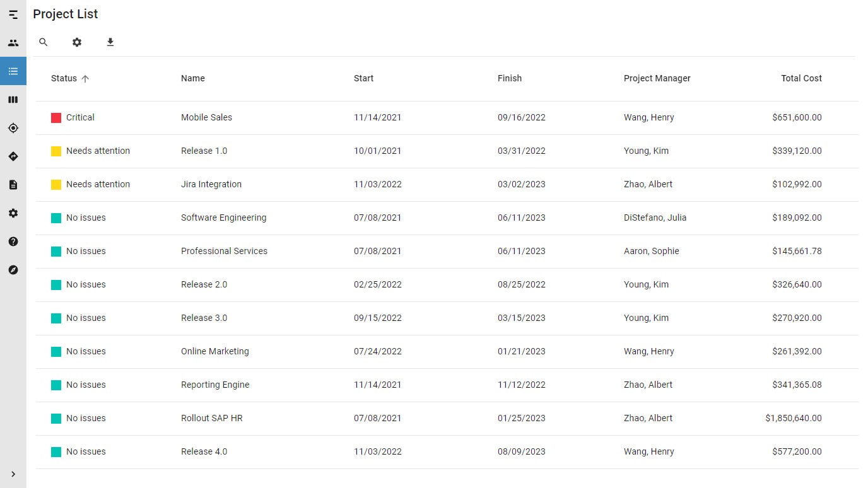Image resolution: width=868 pixels, height=488 pixels.
Task: Select the active project list sidebar item
Action: 13,71
